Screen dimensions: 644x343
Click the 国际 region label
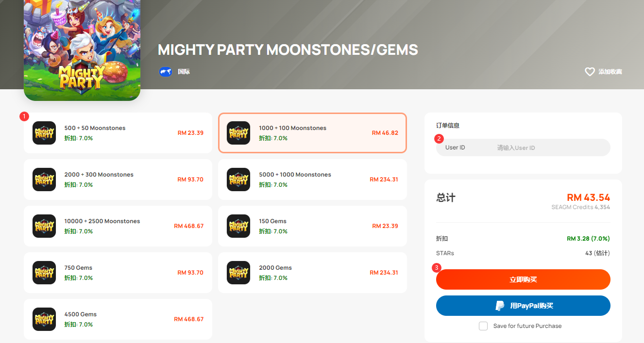[x=184, y=72]
